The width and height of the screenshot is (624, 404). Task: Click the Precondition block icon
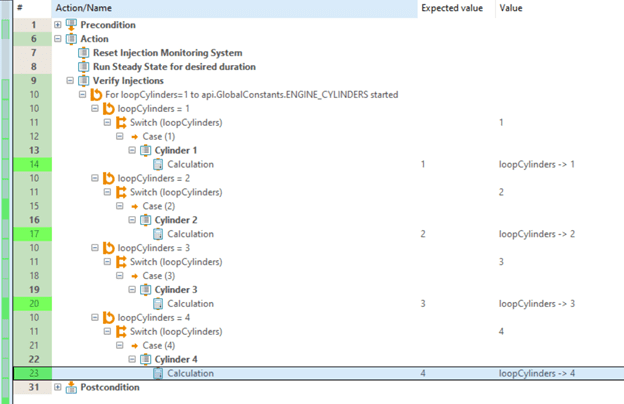pos(71,25)
